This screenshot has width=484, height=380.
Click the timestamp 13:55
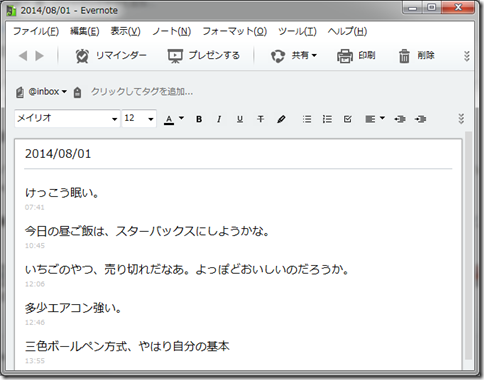35,361
